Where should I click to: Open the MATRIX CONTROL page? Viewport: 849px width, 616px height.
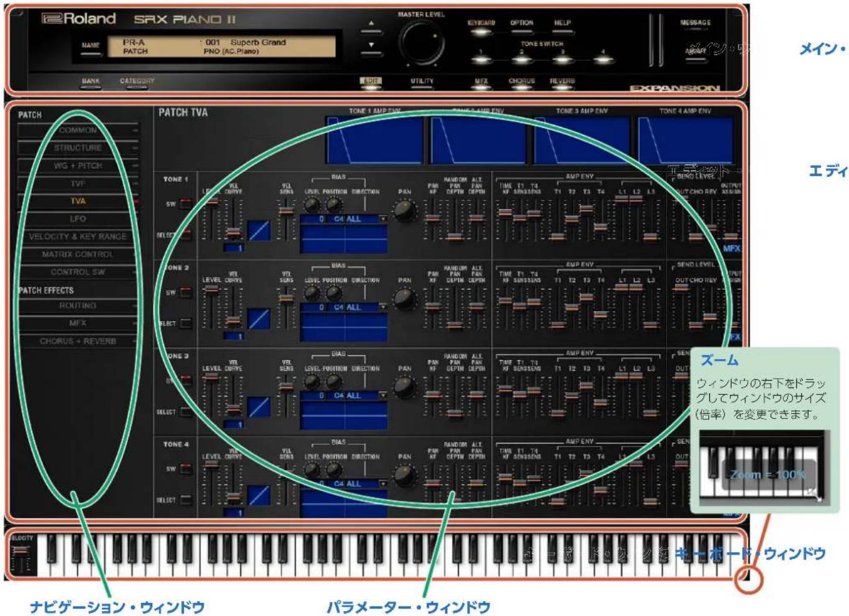78,254
